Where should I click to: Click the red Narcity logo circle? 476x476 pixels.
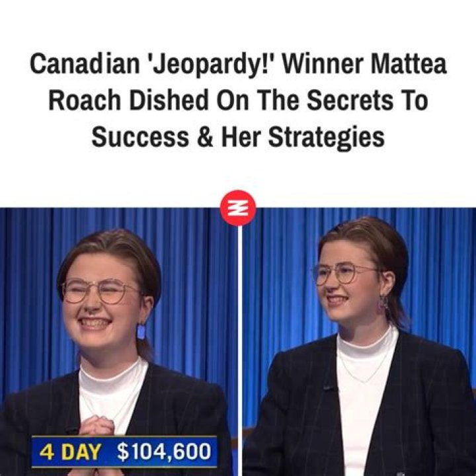(x=238, y=208)
